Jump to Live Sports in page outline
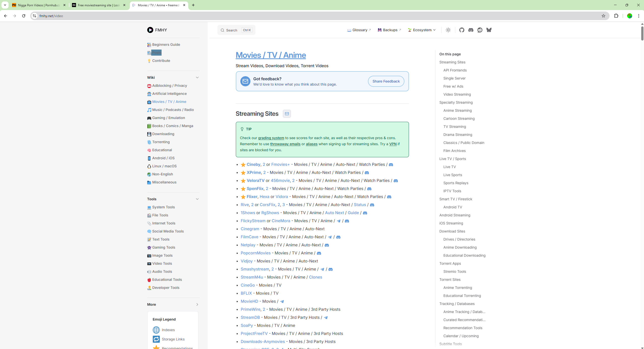This screenshot has height=349, width=644. (x=452, y=175)
